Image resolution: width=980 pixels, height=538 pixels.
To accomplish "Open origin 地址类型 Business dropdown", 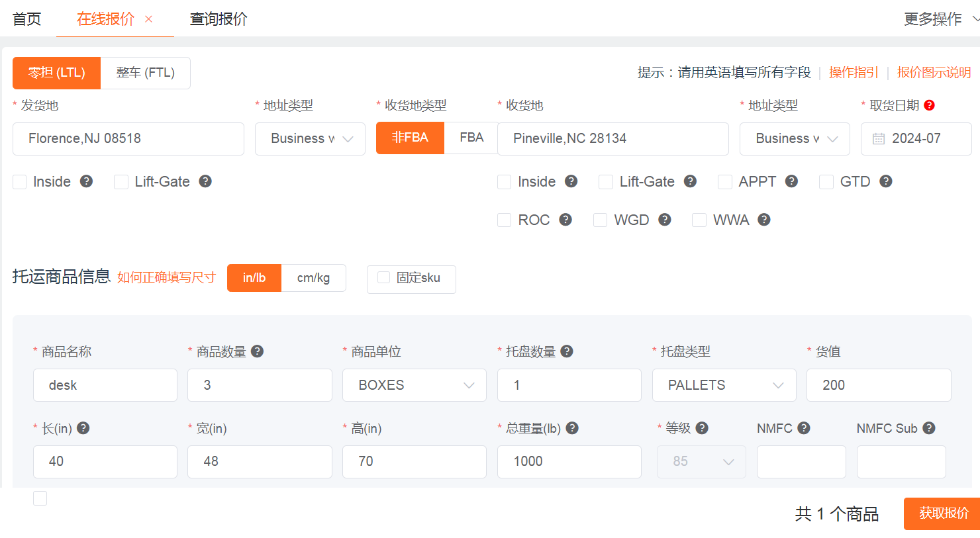I will pyautogui.click(x=310, y=139).
